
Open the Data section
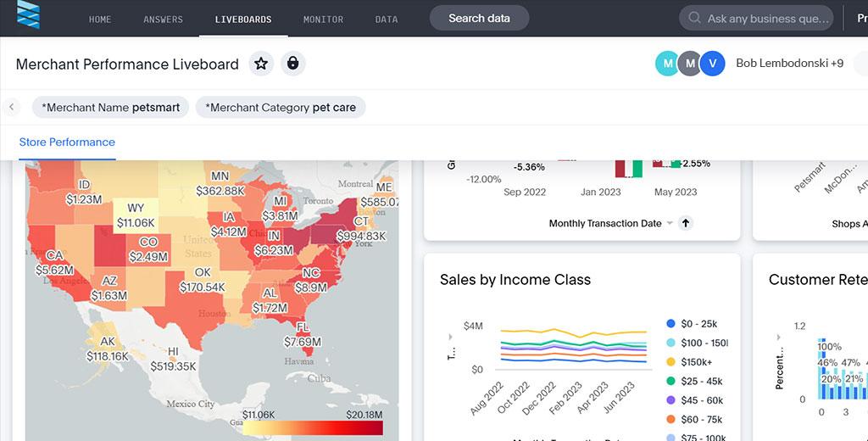pyautogui.click(x=387, y=19)
